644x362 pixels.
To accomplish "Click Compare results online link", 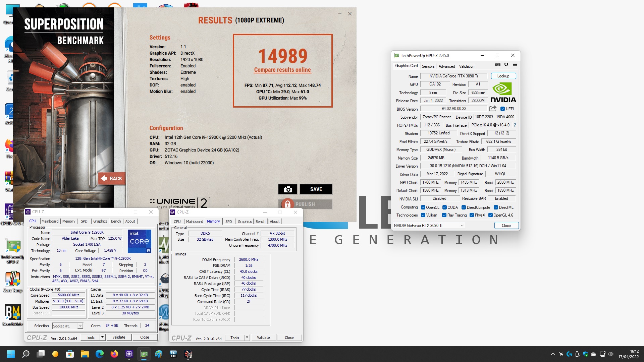I will (x=282, y=70).
